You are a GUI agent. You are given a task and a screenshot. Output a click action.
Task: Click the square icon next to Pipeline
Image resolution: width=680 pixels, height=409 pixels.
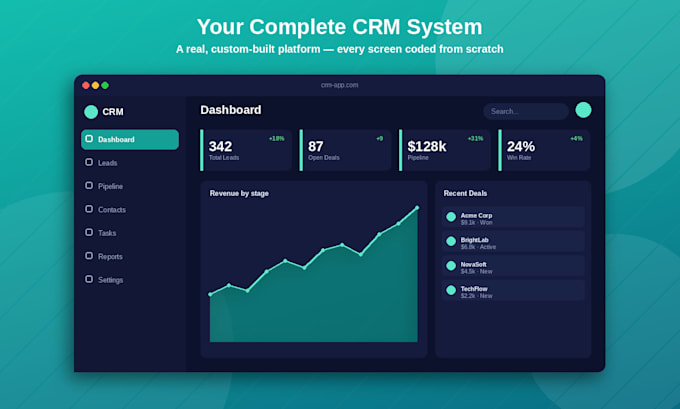tap(89, 186)
